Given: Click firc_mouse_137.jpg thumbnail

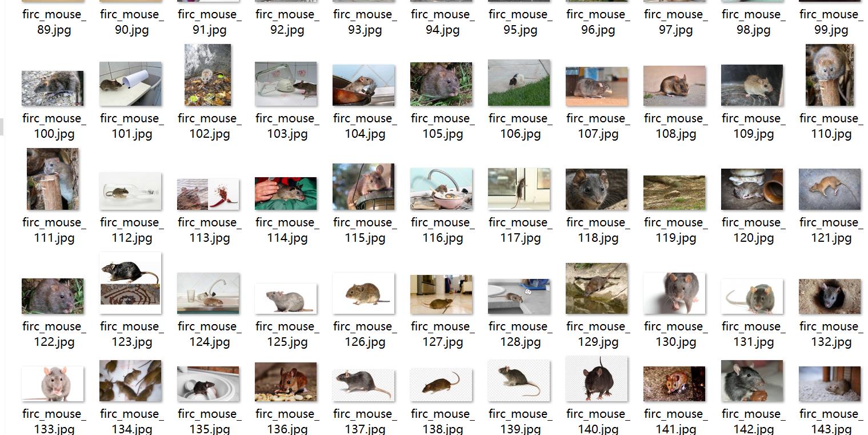Looking at the screenshot, I should 363,385.
